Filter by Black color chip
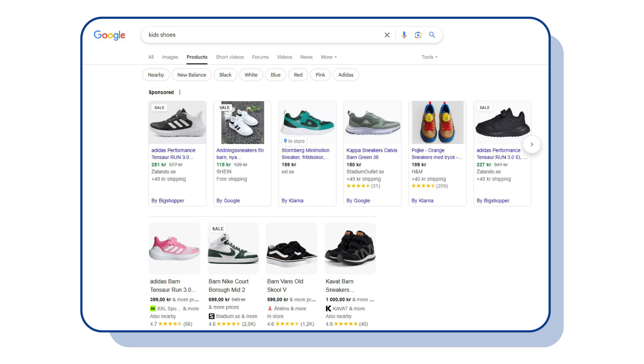This screenshot has height=364, width=644. (x=225, y=75)
